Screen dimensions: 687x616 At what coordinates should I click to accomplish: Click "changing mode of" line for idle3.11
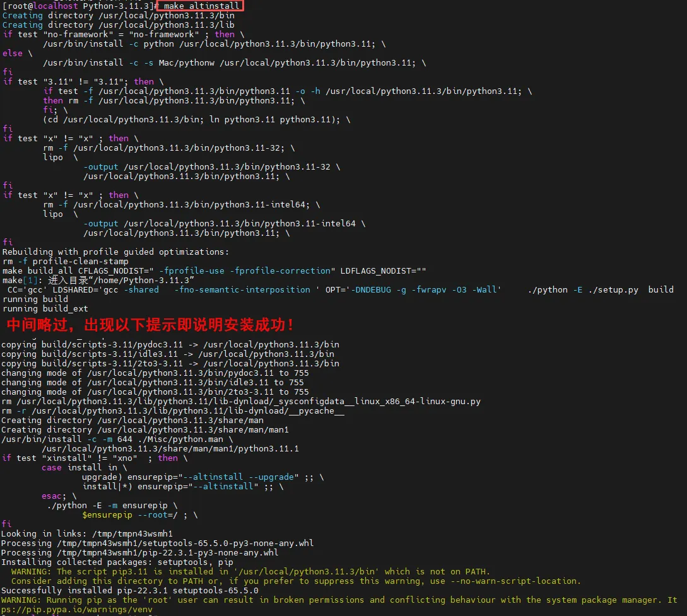point(153,383)
